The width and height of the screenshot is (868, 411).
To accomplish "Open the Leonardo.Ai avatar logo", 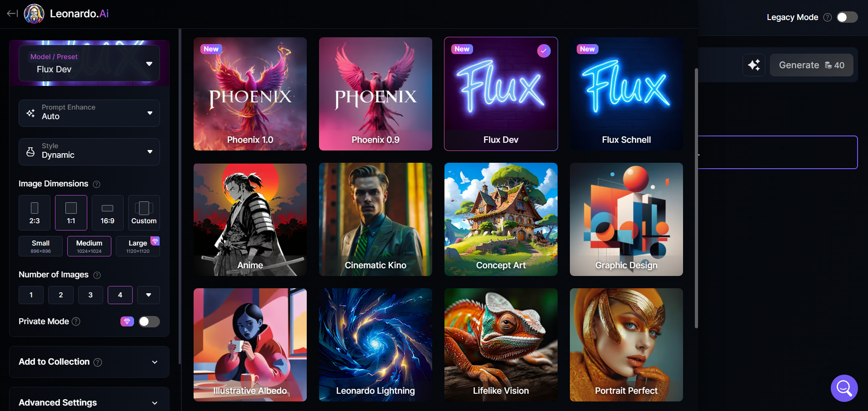I will 34,14.
